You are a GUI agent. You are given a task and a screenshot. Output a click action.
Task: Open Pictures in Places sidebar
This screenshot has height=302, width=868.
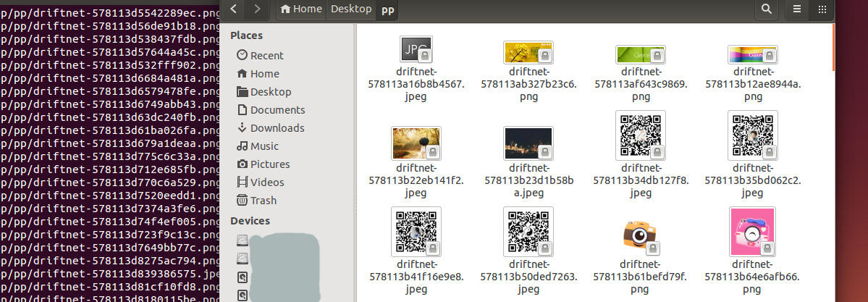(x=264, y=164)
